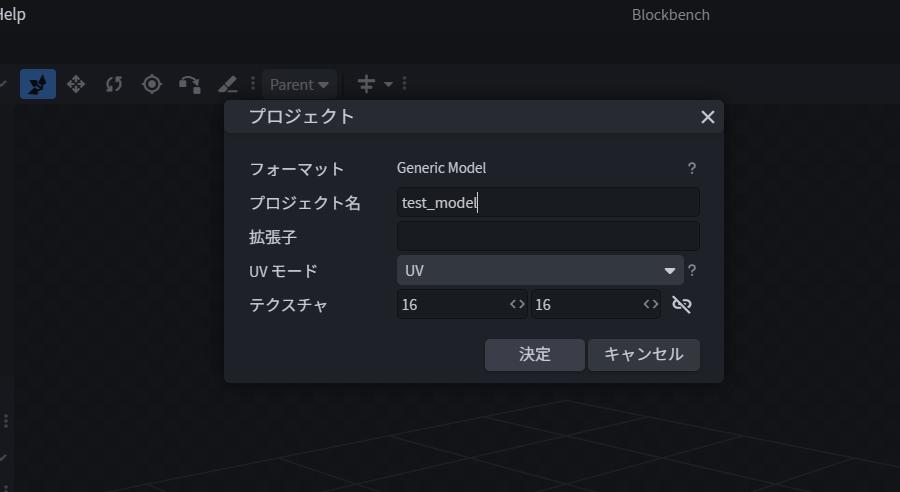This screenshot has height=492, width=900.
Task: Click the empty 拡張子 input field
Action: tap(548, 237)
